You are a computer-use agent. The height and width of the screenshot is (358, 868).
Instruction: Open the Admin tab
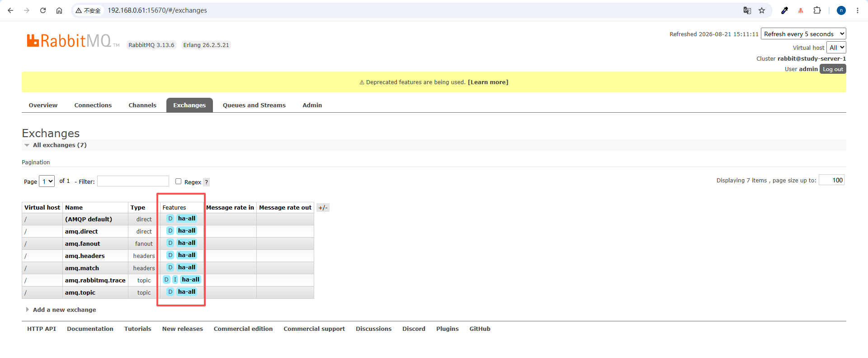click(312, 105)
